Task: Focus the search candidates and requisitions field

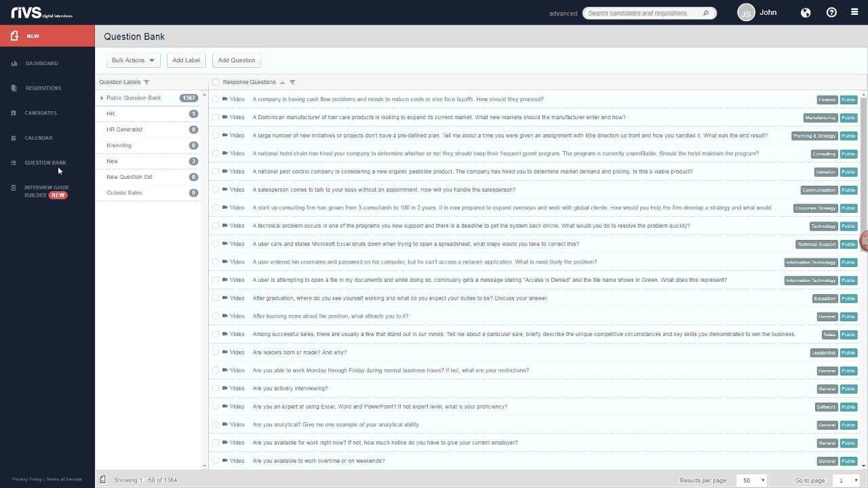Action: tap(650, 13)
